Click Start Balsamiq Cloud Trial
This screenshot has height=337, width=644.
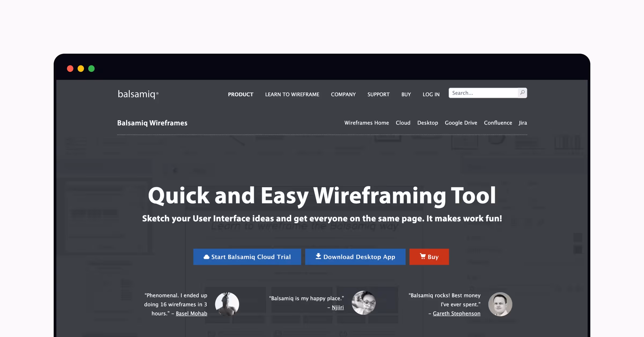[247, 257]
